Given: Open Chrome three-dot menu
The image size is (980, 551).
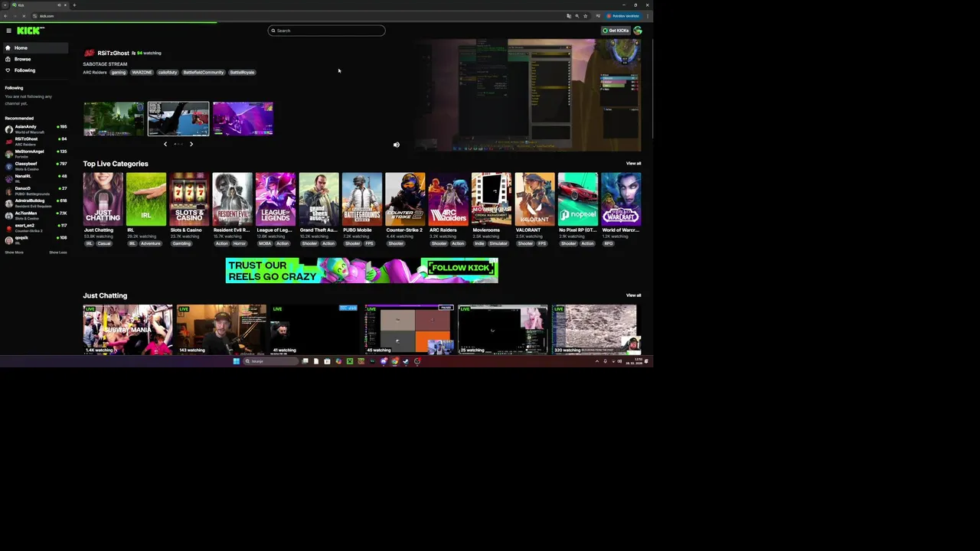Looking at the screenshot, I should tap(648, 16).
